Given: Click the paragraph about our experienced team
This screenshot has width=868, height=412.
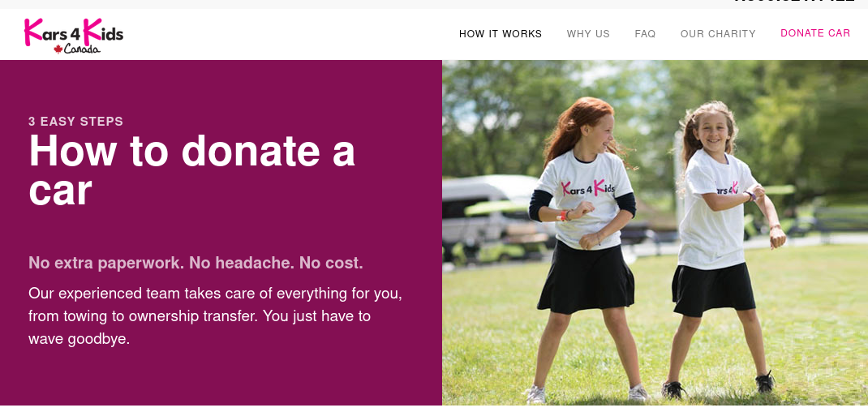Looking at the screenshot, I should (215, 316).
